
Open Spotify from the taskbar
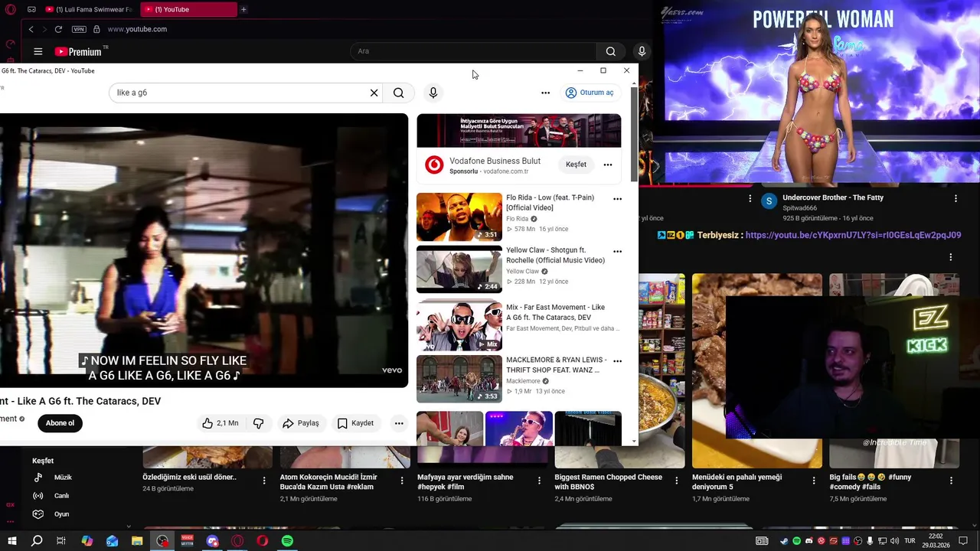pyautogui.click(x=287, y=541)
